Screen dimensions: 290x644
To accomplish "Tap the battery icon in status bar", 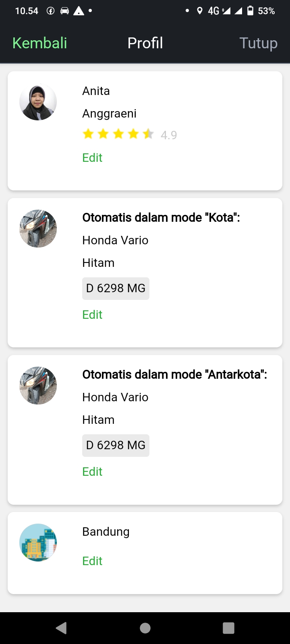I will (250, 11).
